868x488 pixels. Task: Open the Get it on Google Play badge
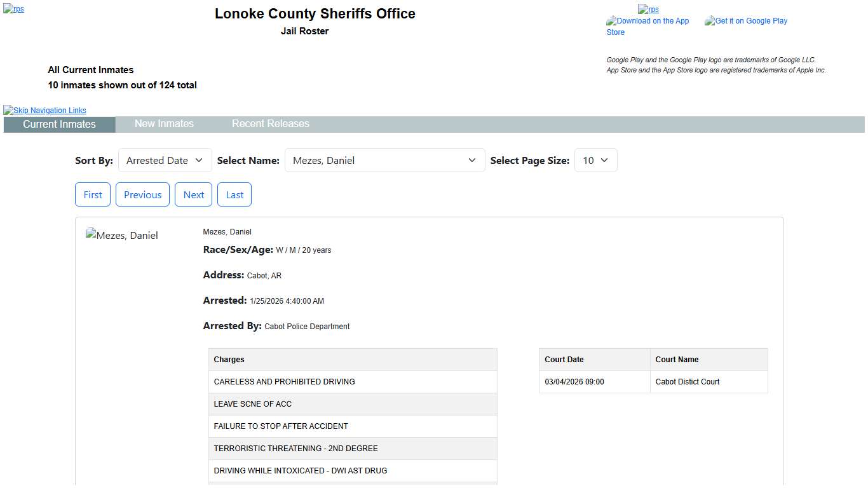(746, 21)
